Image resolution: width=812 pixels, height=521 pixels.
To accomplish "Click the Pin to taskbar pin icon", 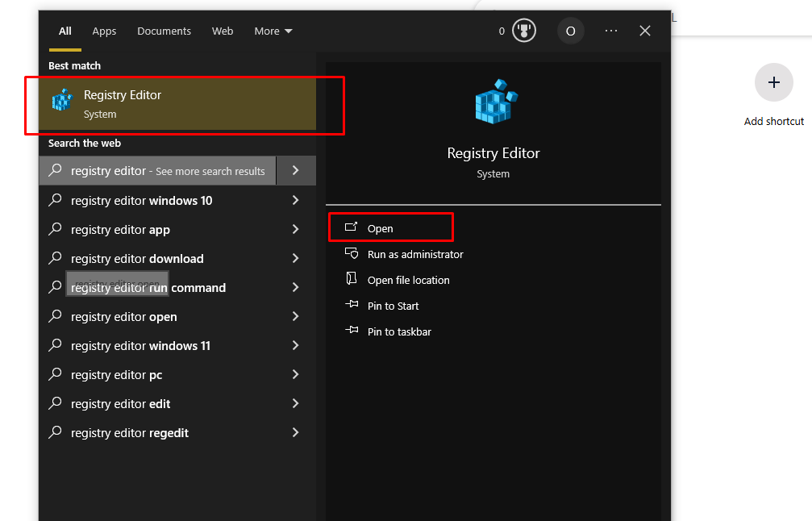I will click(352, 330).
